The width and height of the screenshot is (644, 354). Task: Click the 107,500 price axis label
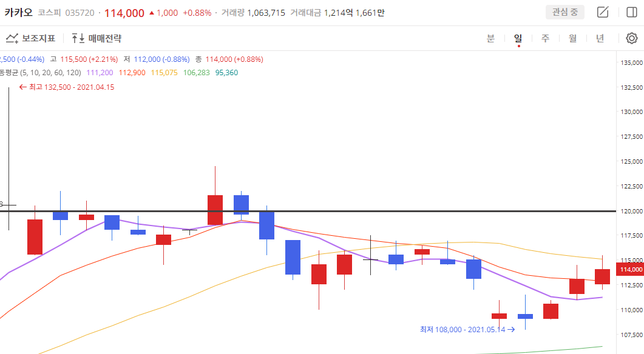(x=632, y=335)
